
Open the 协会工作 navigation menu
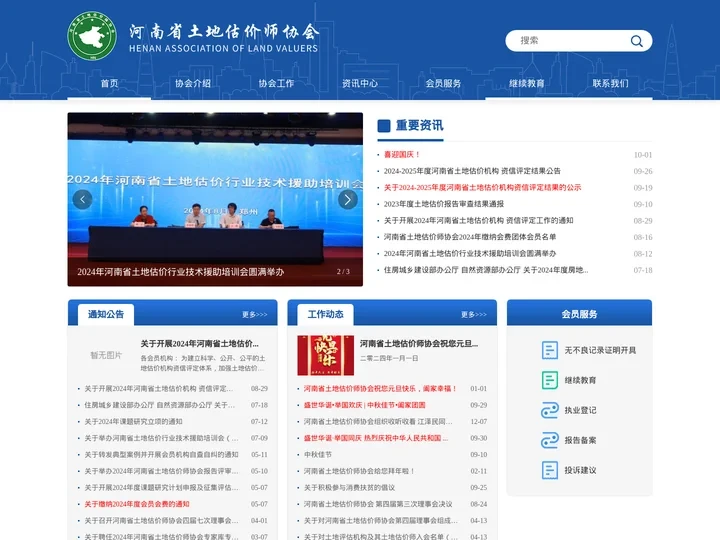pos(276,83)
